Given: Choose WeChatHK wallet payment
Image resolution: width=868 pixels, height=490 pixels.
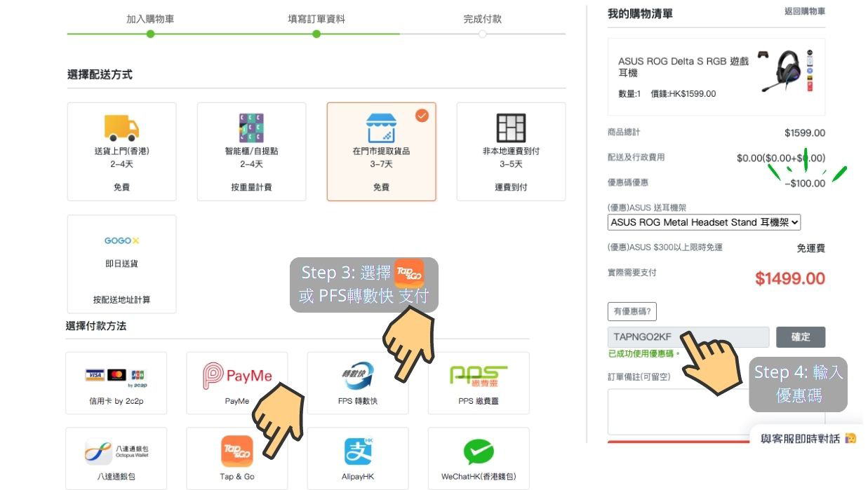Looking at the screenshot, I should pyautogui.click(x=479, y=458).
